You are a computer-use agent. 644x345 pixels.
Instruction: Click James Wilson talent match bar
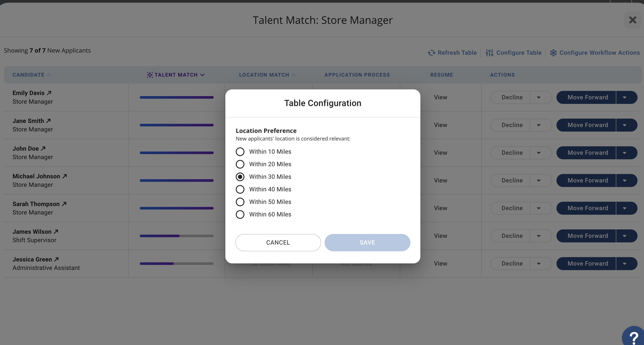pyautogui.click(x=177, y=236)
